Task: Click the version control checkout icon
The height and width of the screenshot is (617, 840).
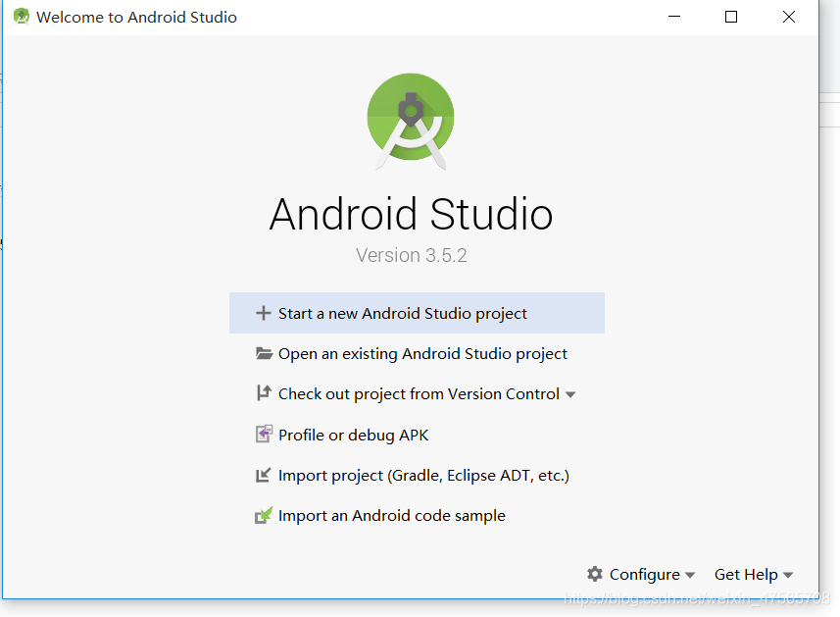Action: (264, 393)
